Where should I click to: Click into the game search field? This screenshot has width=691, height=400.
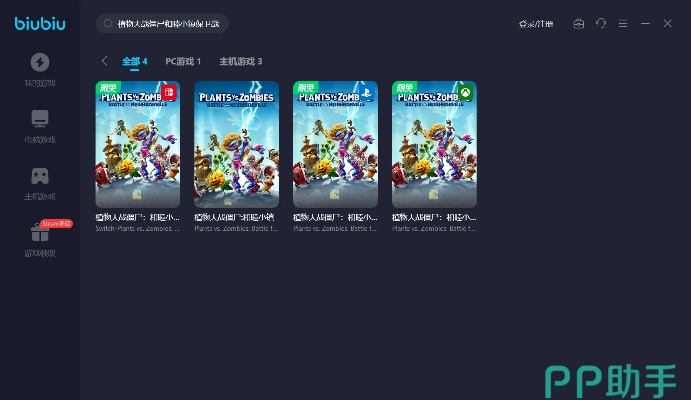(170, 23)
